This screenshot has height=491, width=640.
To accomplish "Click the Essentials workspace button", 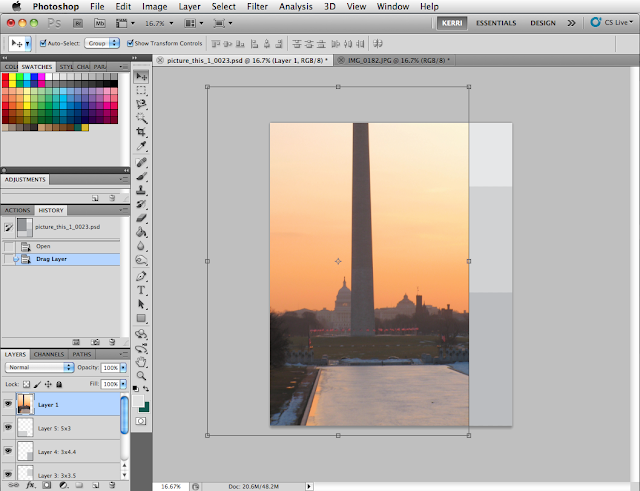I will click(x=497, y=22).
